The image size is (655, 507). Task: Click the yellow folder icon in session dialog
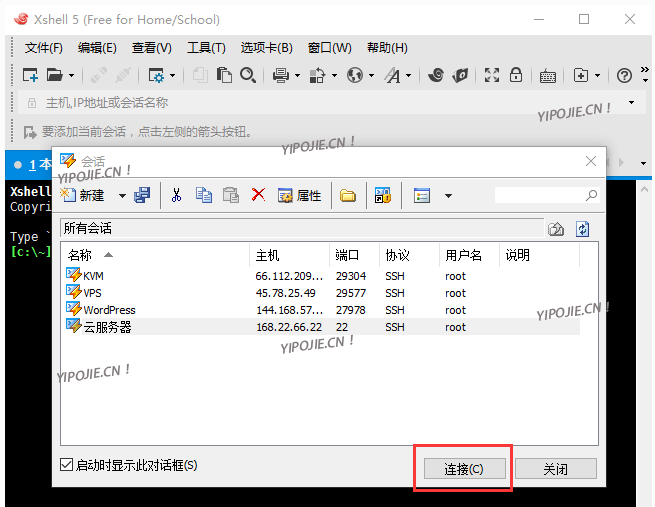pos(348,195)
